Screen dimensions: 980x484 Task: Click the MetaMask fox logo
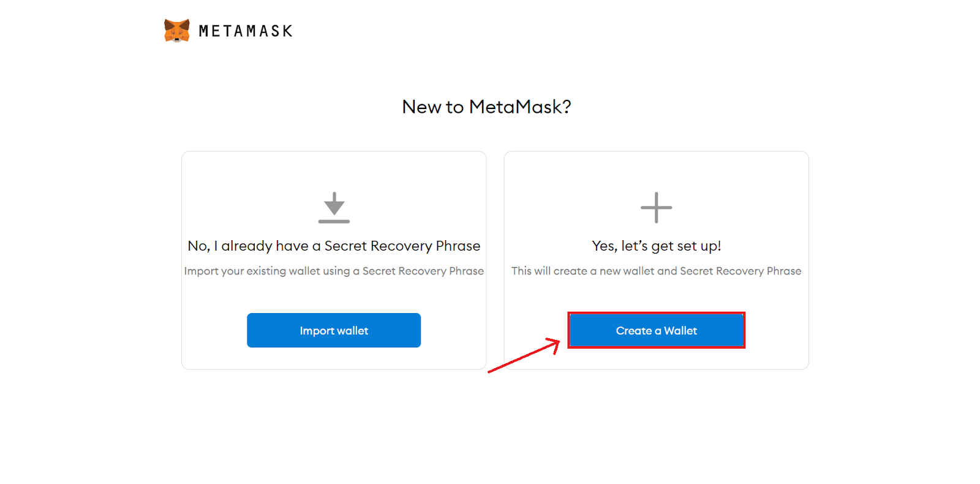[177, 31]
